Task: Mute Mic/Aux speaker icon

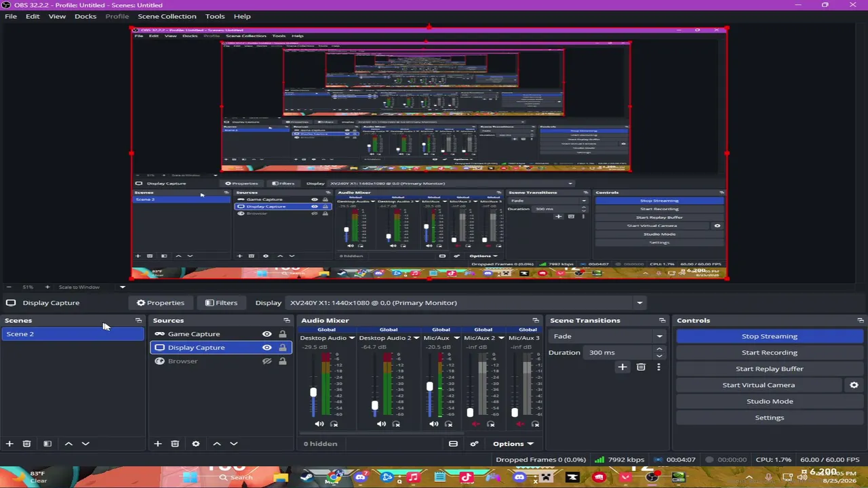Action: click(x=434, y=424)
